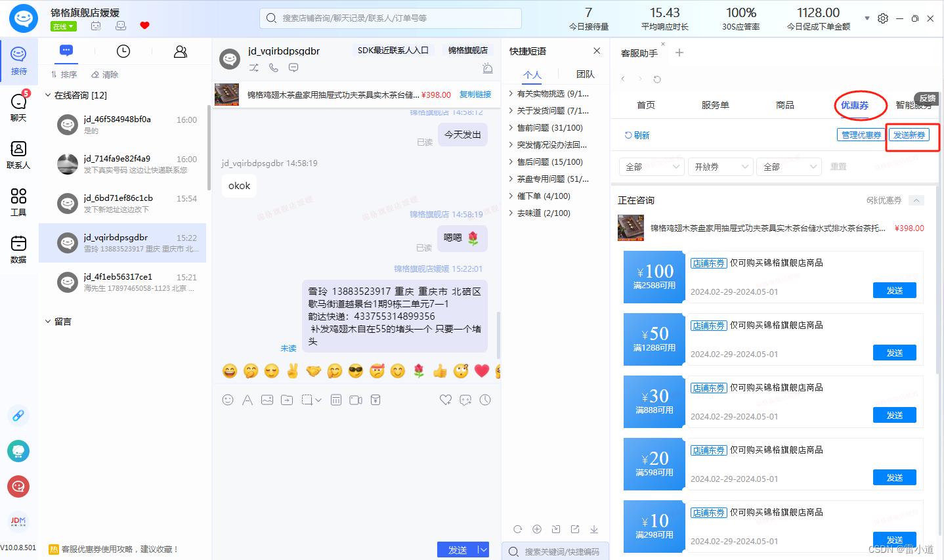Open the first 全部 coupon filter dropdown

[652, 167]
